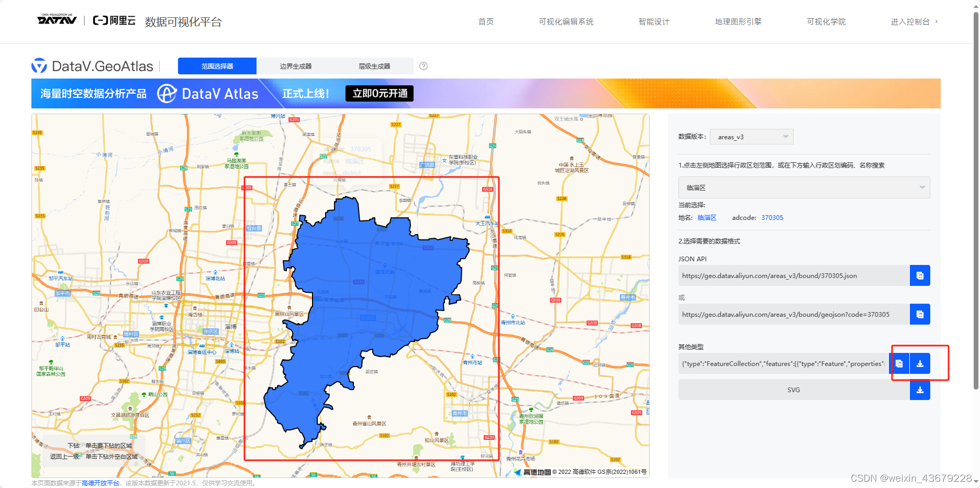This screenshot has width=980, height=488.
Task: Click the adcode 370305 link
Action: click(x=772, y=218)
